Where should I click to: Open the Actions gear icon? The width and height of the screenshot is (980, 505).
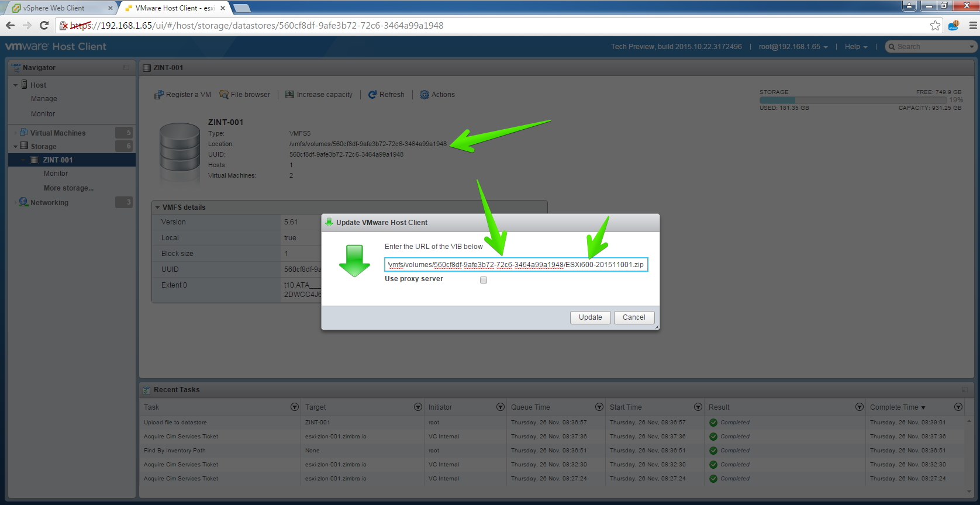coord(425,95)
